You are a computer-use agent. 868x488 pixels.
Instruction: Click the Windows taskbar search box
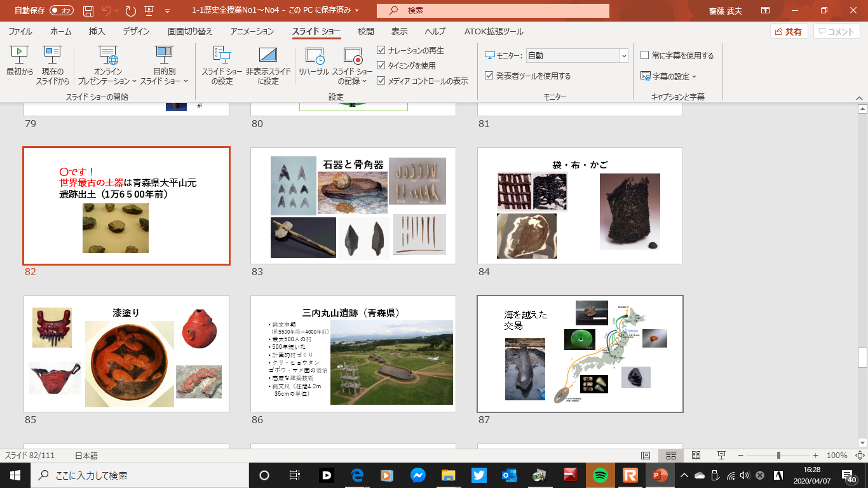(x=139, y=475)
